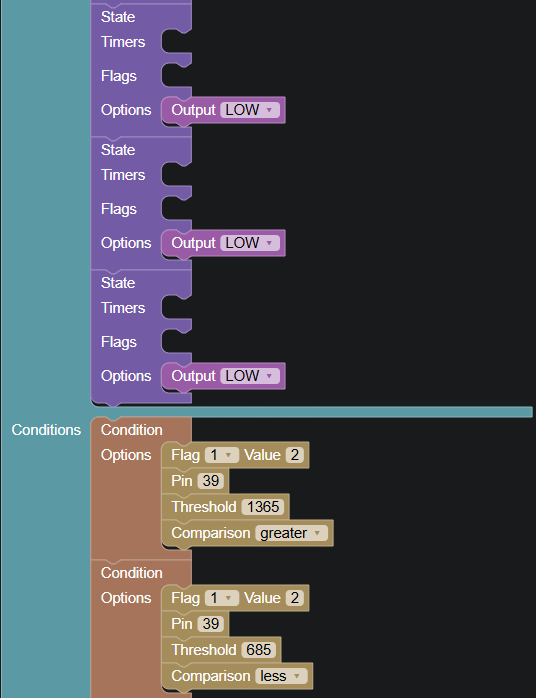Open the Flag 1 dropdown in the first condition
Viewport: 536px width, 698px height.
[222, 455]
